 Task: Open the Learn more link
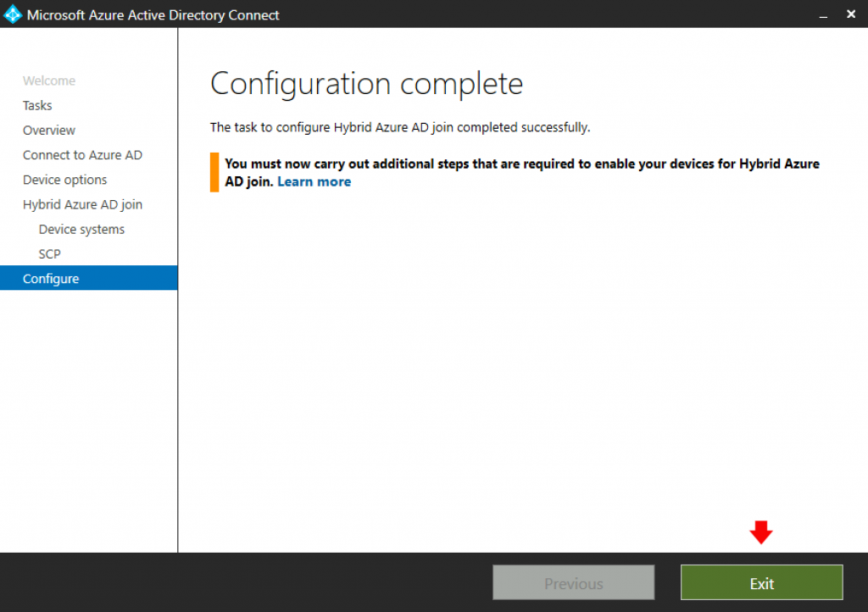[x=314, y=181]
